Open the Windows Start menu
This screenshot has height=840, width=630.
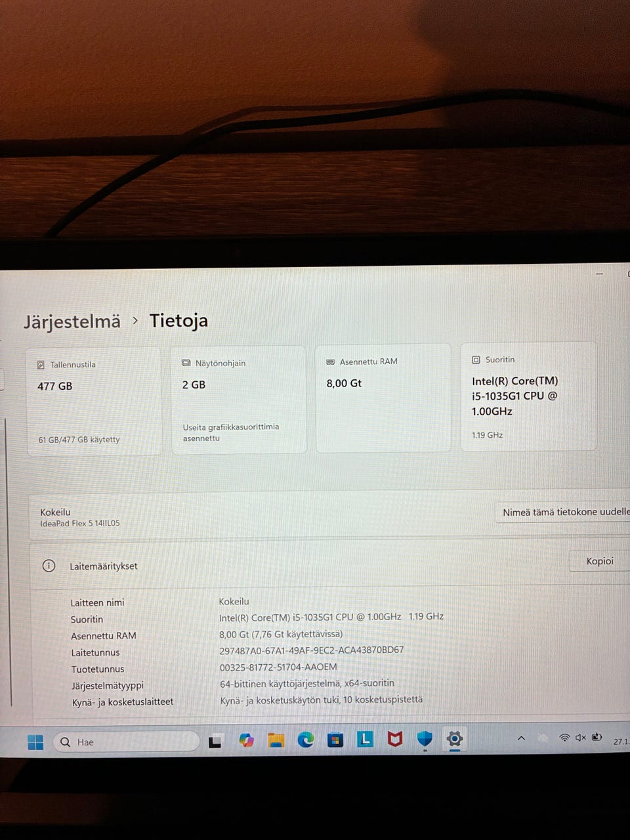coord(35,742)
